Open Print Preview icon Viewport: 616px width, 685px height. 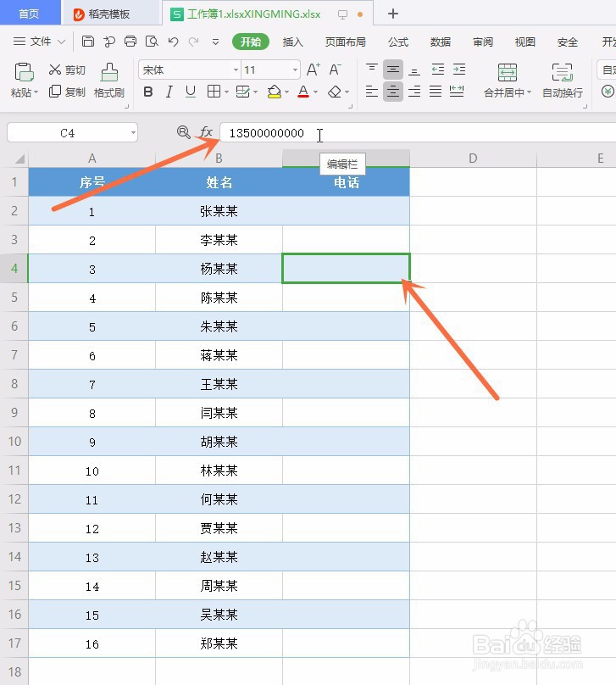(x=152, y=42)
